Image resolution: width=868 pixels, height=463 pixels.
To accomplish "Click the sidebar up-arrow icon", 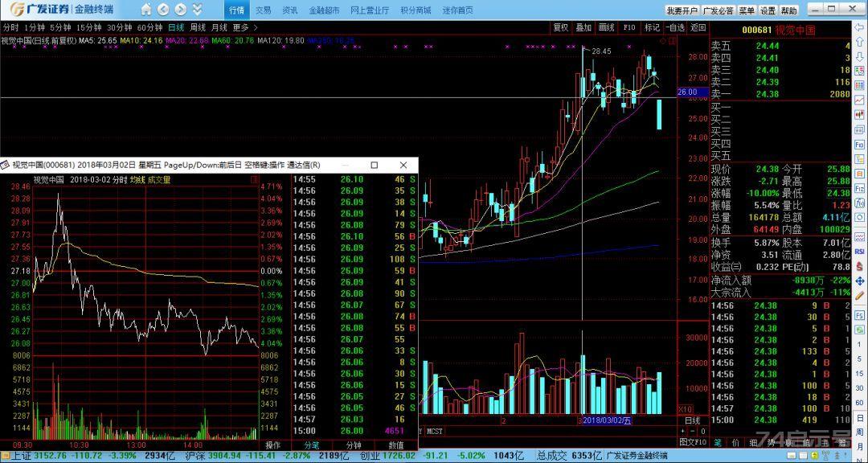I will pyautogui.click(x=860, y=42).
